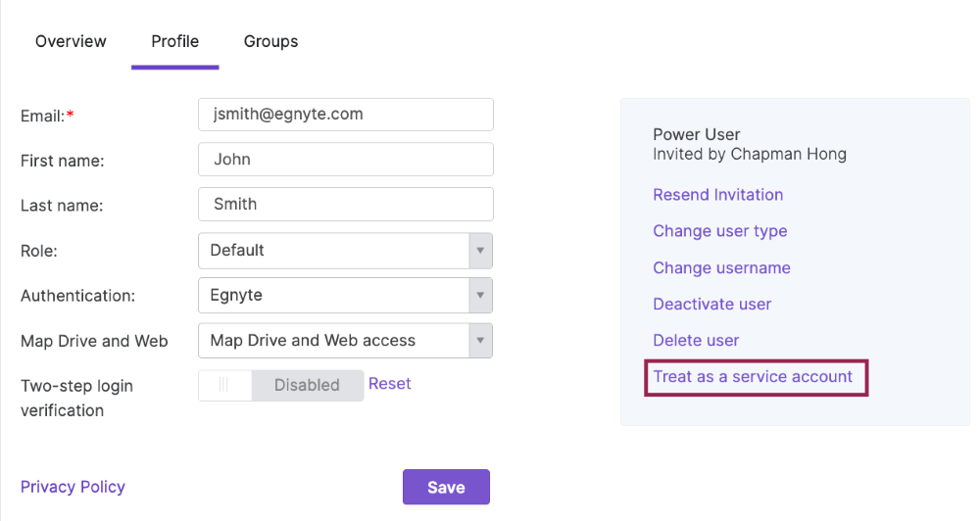Focus the First name field containing John

[345, 160]
